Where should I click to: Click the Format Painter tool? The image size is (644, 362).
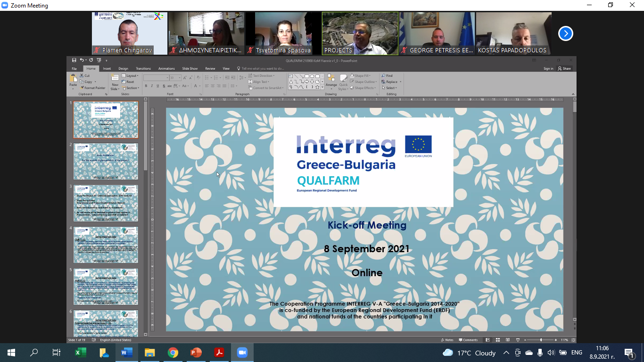tap(93, 88)
